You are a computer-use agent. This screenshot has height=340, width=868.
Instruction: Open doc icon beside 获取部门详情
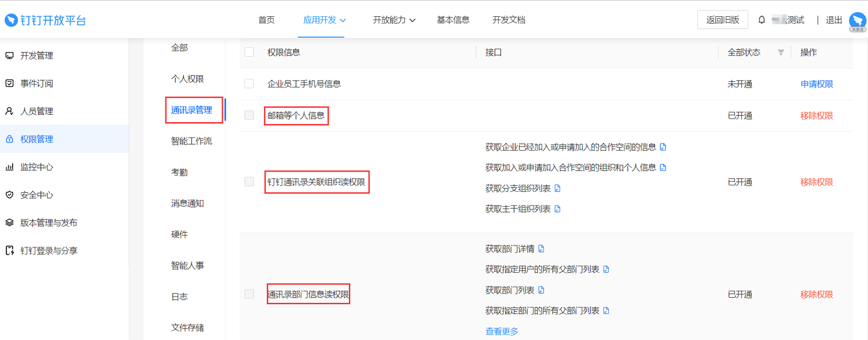click(542, 249)
